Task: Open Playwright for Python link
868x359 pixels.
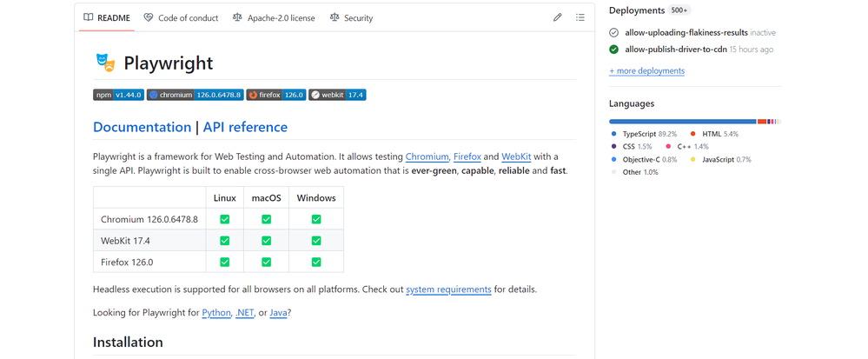Action: click(x=215, y=312)
